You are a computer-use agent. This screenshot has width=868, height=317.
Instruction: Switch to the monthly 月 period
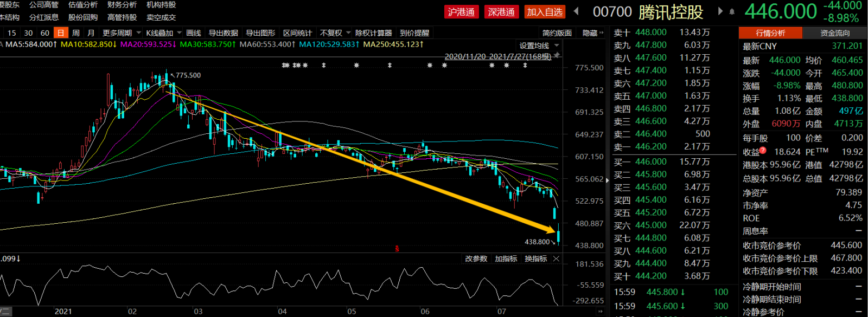point(91,33)
